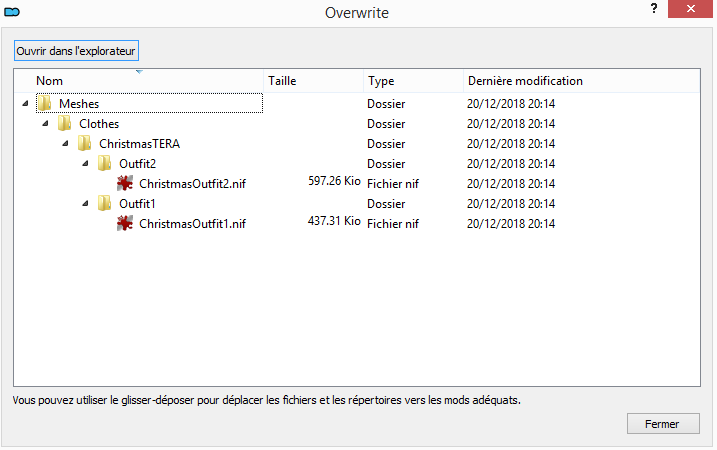Viewport: 717px width, 450px height.
Task: Click the Fermer button
Action: [662, 424]
